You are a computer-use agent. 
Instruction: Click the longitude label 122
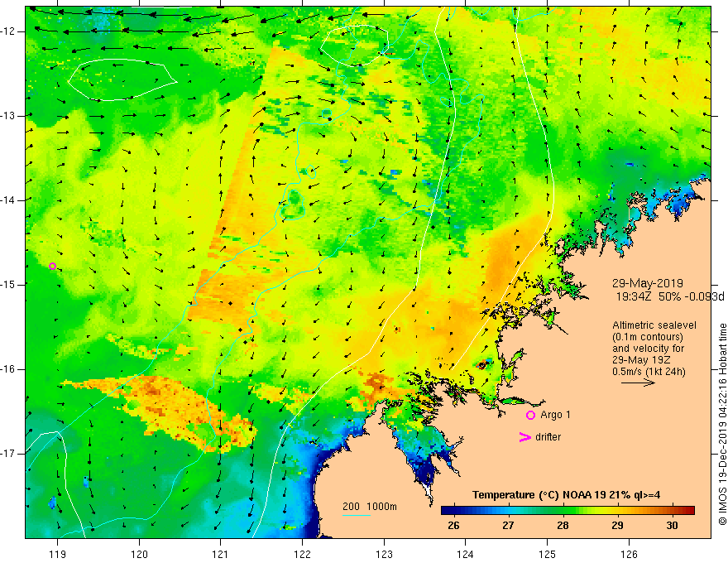pos(302,554)
